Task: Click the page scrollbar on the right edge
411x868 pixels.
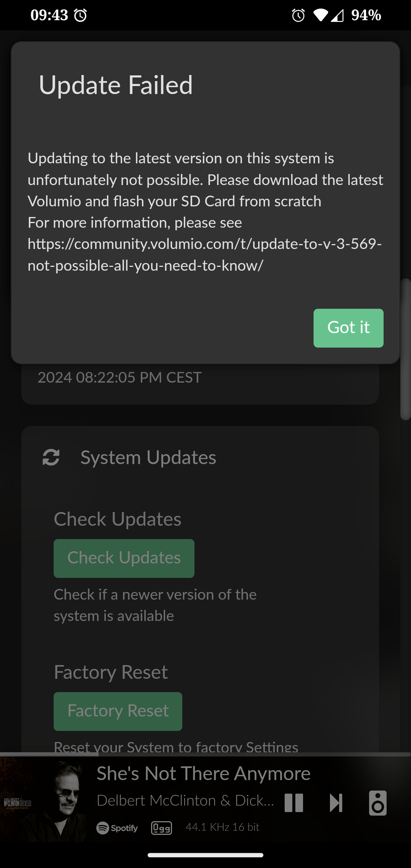Action: [x=406, y=349]
